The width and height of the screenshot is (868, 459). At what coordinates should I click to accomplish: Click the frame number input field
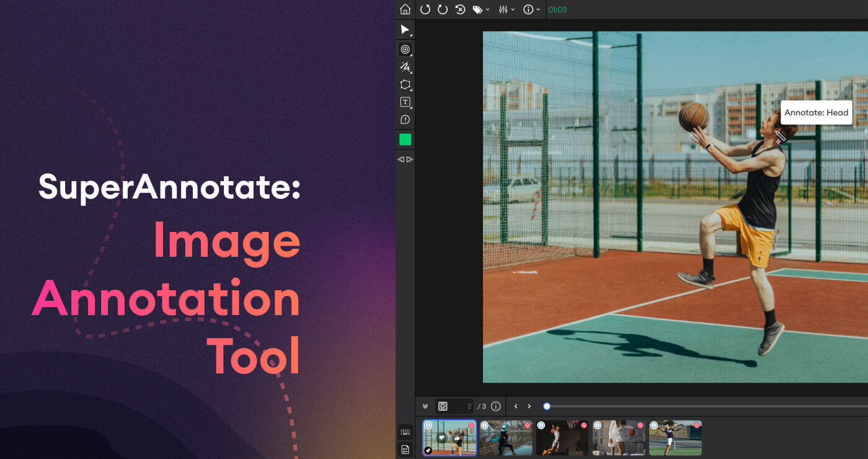point(464,406)
